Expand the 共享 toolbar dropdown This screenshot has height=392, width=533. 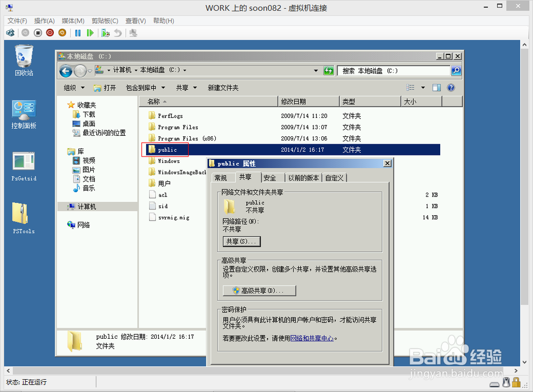(195, 88)
